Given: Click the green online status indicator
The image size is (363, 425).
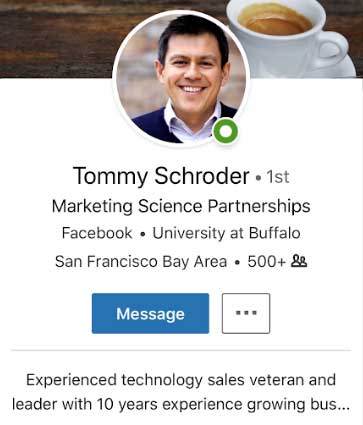Looking at the screenshot, I should click(x=226, y=131).
